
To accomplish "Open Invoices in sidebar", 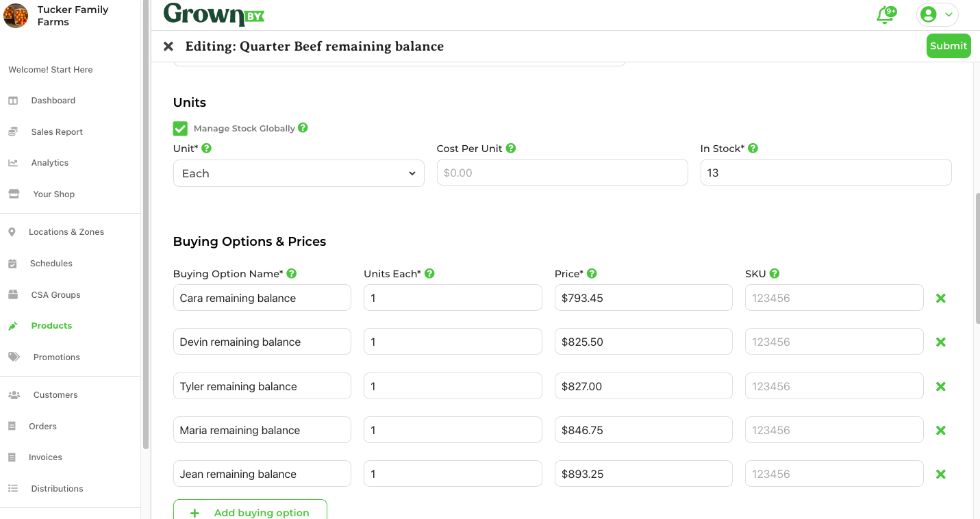I will click(45, 457).
